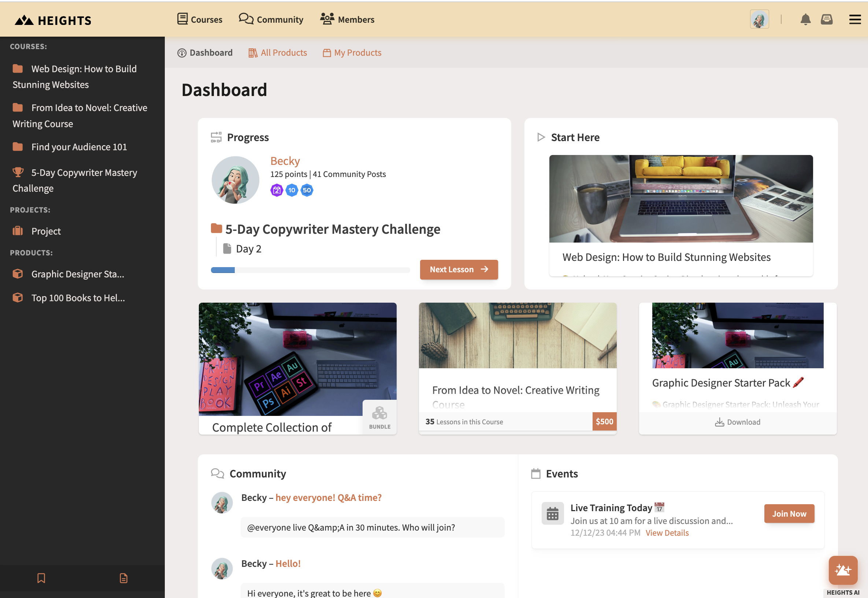Click the course progress bar
This screenshot has height=598, width=868.
311,270
